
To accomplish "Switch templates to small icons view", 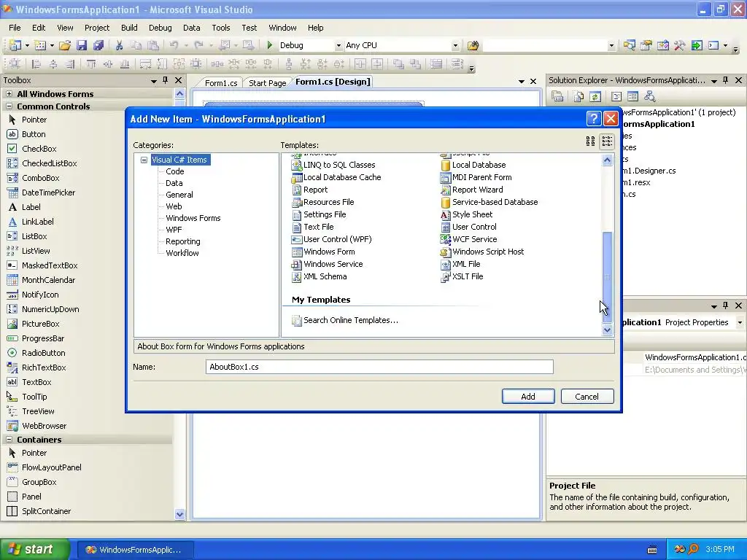I will 607,141.
